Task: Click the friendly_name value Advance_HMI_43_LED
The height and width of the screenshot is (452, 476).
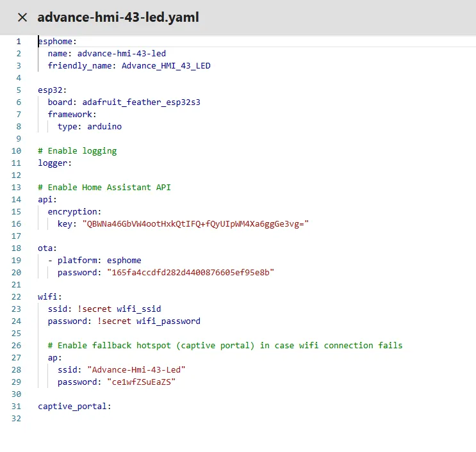Action: 166,66
